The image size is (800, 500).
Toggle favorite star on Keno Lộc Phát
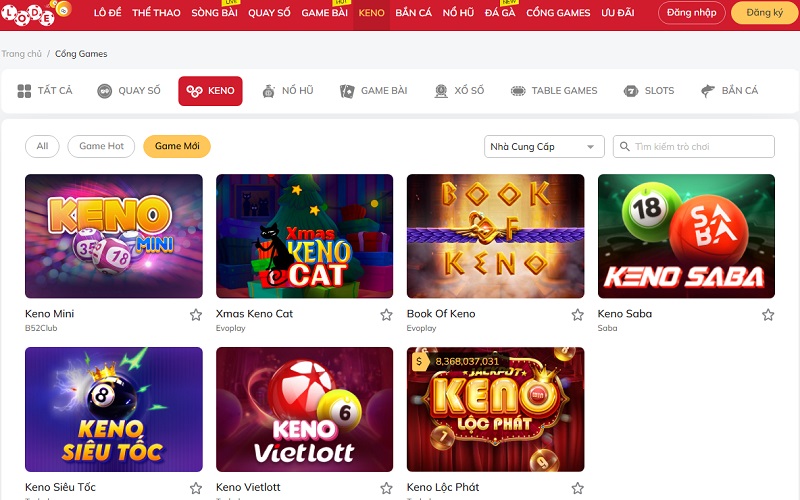[578, 488]
